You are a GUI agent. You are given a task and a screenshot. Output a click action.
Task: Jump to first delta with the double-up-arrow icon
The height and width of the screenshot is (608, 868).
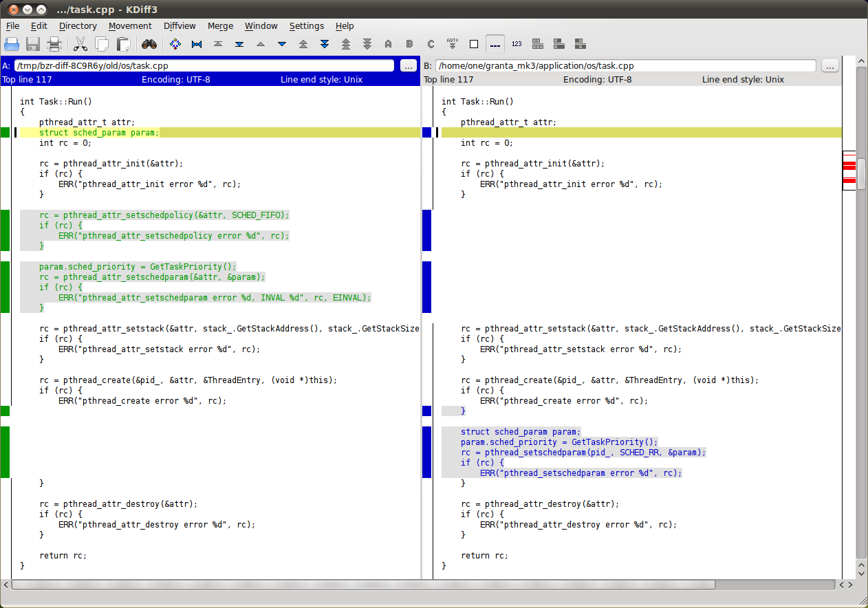click(x=303, y=43)
